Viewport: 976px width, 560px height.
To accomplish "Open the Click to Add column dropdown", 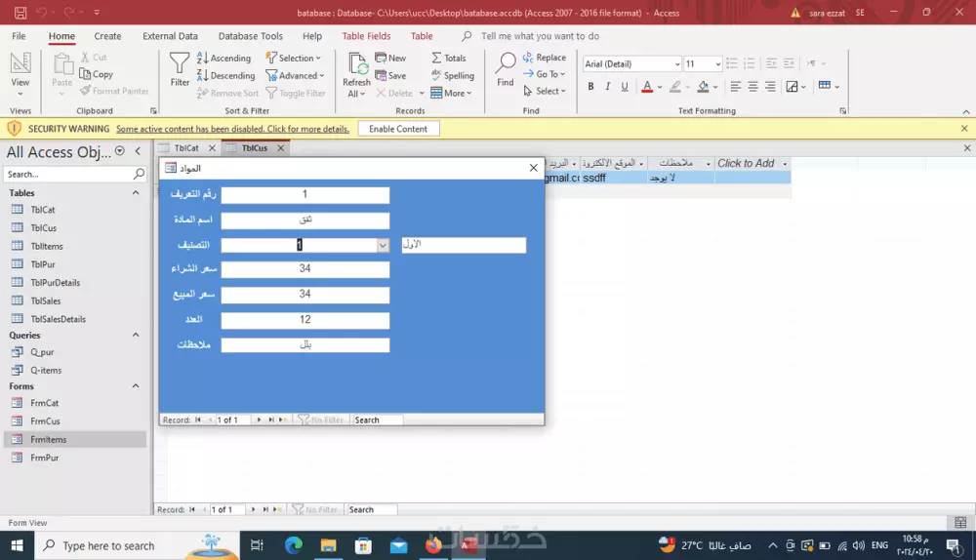I will (785, 164).
